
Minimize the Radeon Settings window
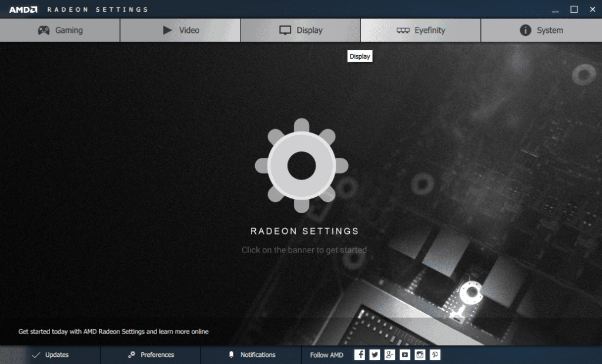click(x=556, y=9)
